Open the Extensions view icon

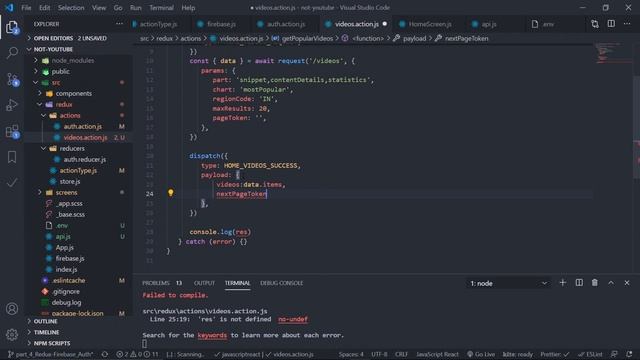pos(12,131)
